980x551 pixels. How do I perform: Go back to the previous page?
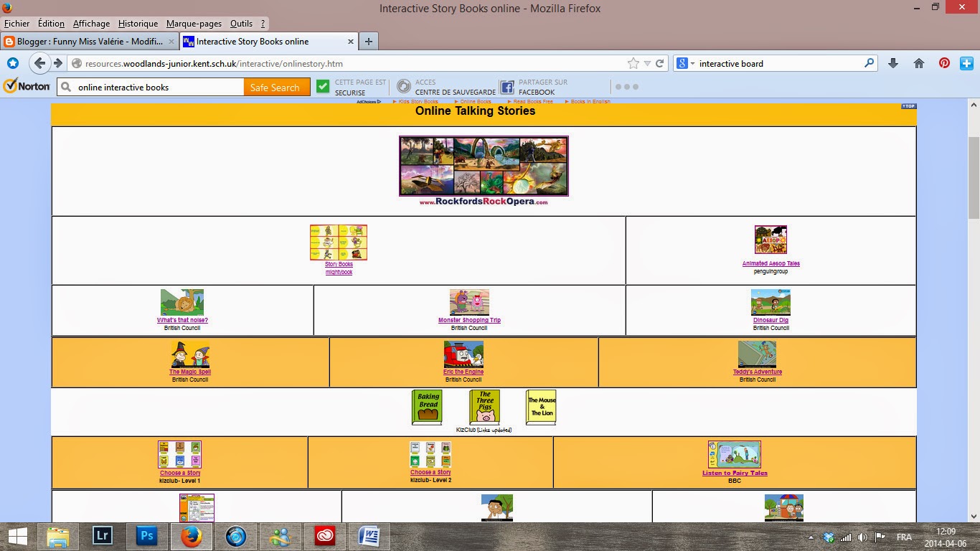39,63
